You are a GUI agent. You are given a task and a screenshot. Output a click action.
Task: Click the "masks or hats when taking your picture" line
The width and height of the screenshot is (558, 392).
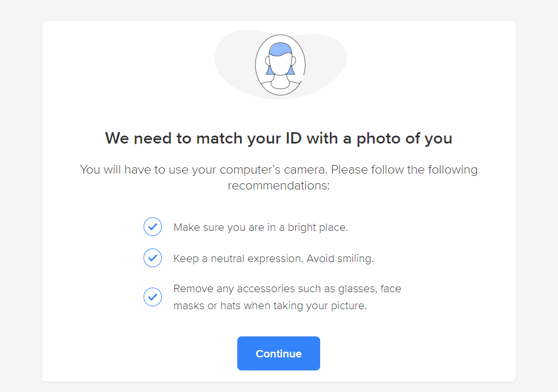270,306
